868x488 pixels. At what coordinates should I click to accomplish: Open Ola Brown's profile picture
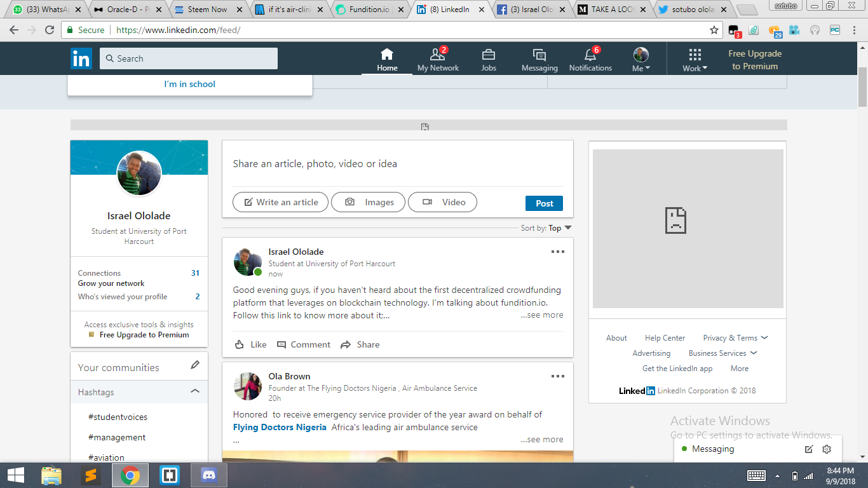pyautogui.click(x=248, y=386)
